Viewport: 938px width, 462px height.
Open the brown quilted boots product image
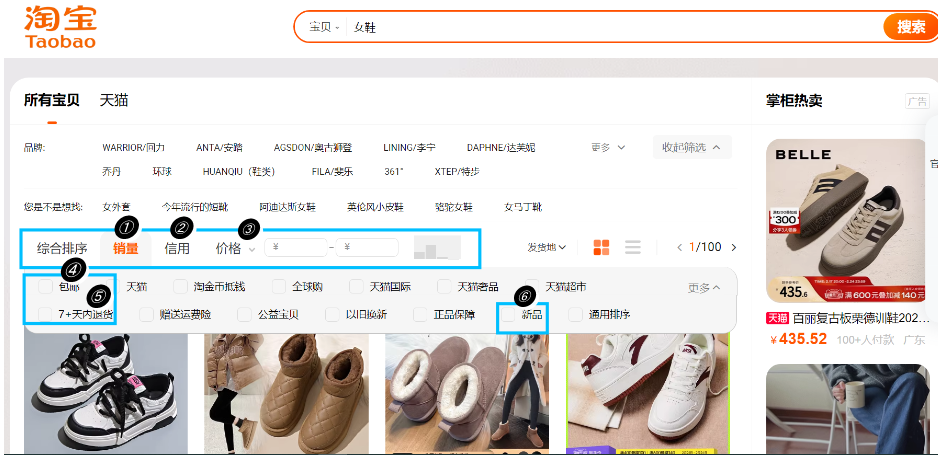286,394
